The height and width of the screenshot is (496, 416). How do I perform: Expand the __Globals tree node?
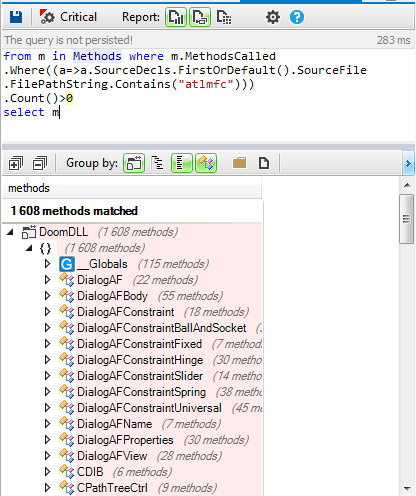click(x=47, y=264)
